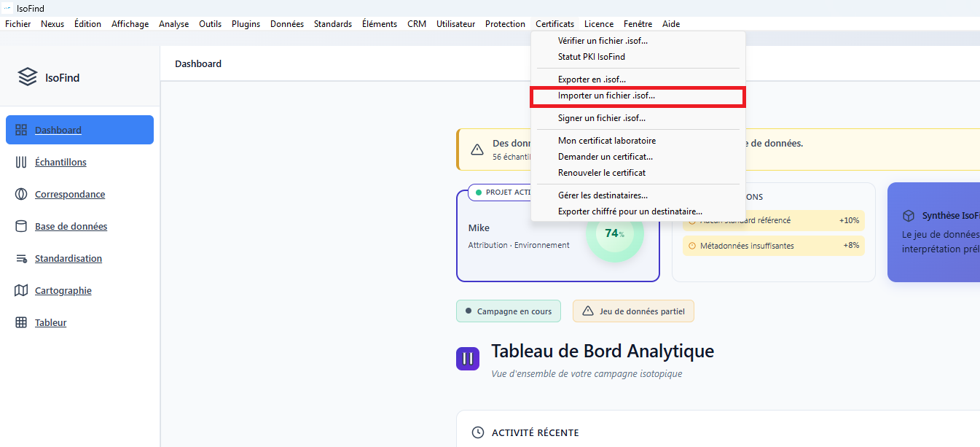Click the Base de données cylinder icon

[20, 225]
